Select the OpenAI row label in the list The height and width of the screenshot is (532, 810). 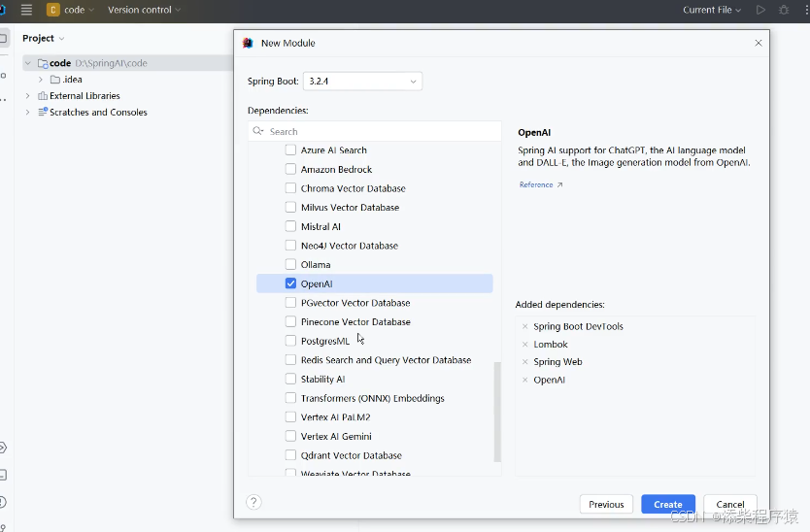pyautogui.click(x=317, y=284)
